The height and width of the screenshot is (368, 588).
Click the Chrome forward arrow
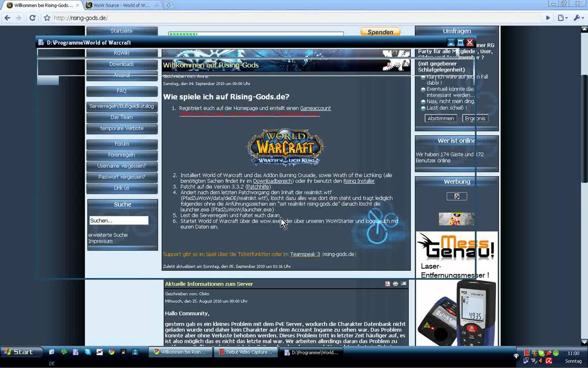(x=18, y=18)
